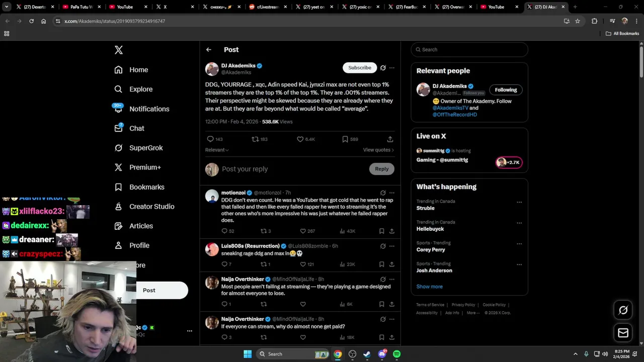Join summit1g's live with +2.7K listeners
This screenshot has width=644, height=362.
pyautogui.click(x=509, y=162)
